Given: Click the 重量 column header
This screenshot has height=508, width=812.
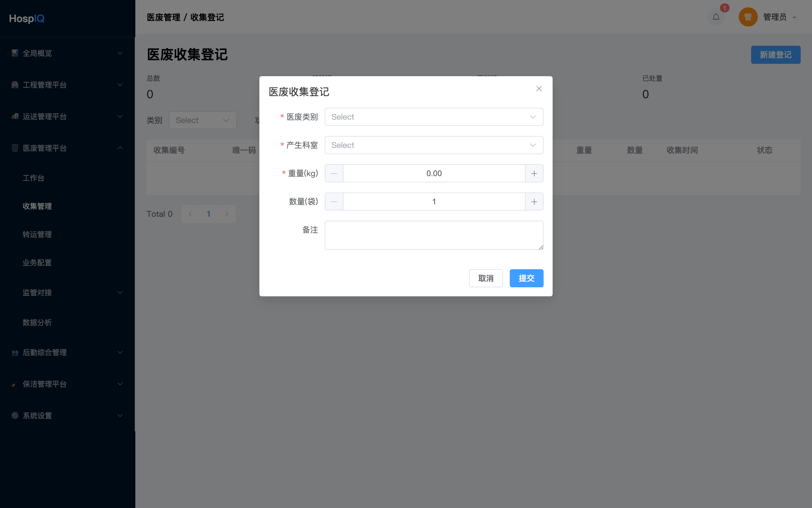Looking at the screenshot, I should (x=584, y=150).
